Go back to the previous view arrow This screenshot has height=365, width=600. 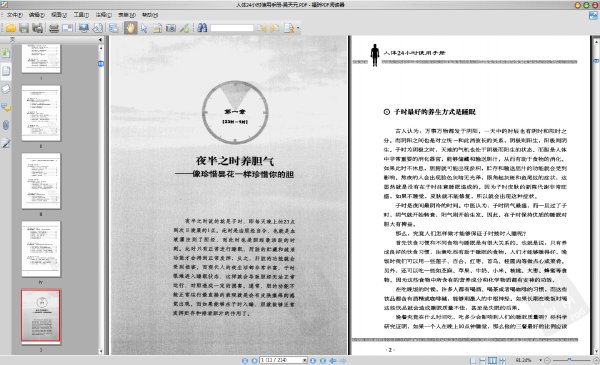coord(333,360)
